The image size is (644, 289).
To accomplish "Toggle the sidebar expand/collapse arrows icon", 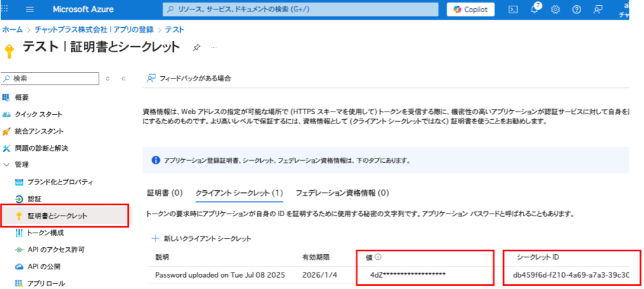I will coord(108,79).
